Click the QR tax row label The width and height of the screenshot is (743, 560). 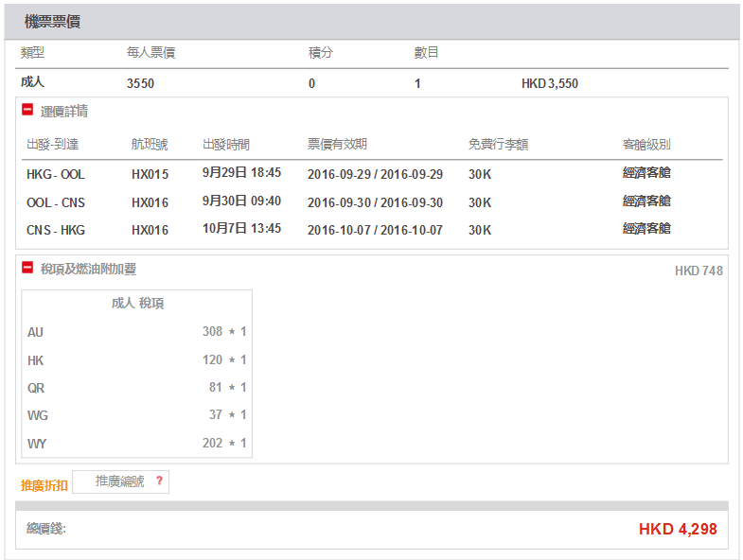click(x=36, y=389)
